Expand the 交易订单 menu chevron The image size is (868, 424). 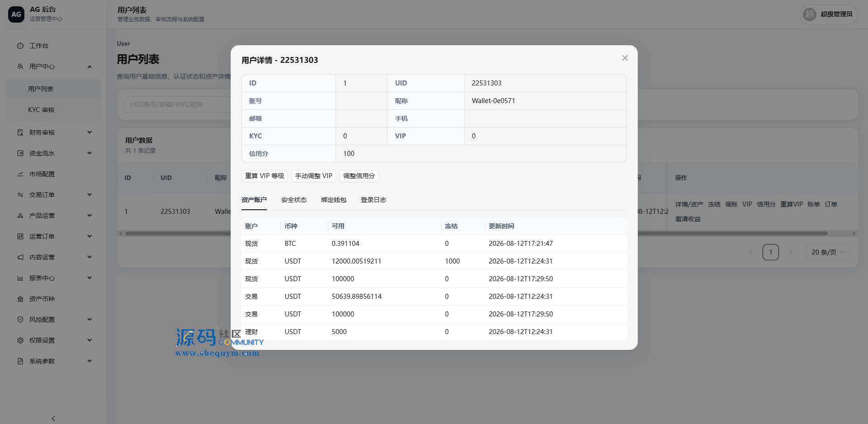[x=90, y=195]
